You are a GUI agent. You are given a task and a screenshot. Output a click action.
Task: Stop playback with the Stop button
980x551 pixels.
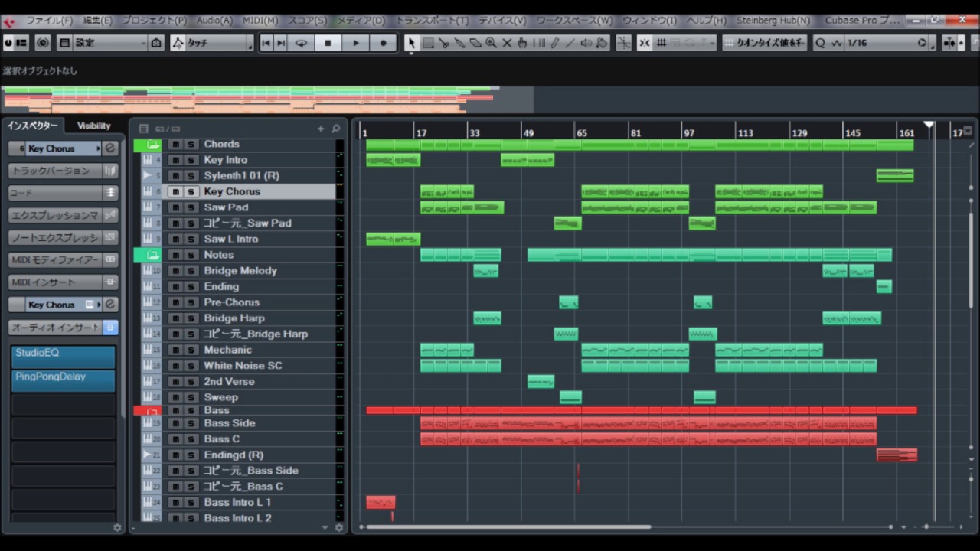point(328,43)
